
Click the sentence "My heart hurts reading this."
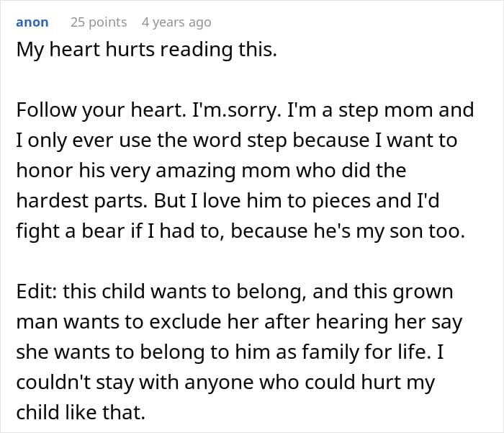pyautogui.click(x=146, y=52)
